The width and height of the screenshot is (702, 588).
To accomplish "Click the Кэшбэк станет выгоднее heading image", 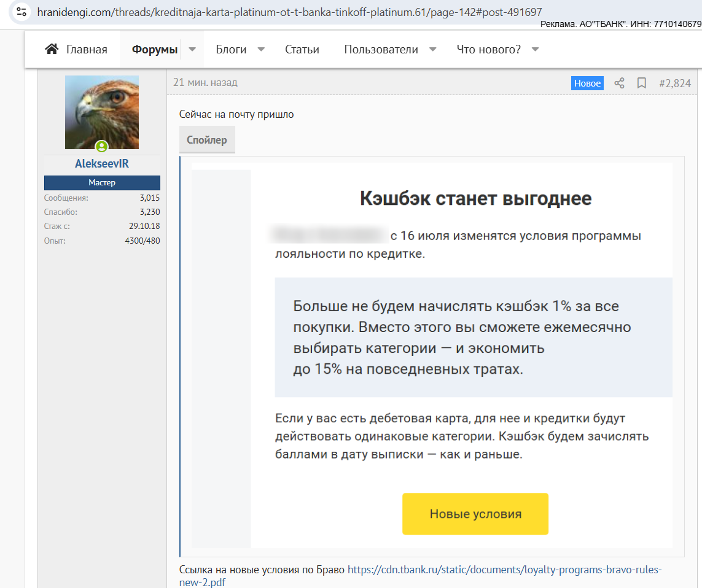I will (475, 198).
